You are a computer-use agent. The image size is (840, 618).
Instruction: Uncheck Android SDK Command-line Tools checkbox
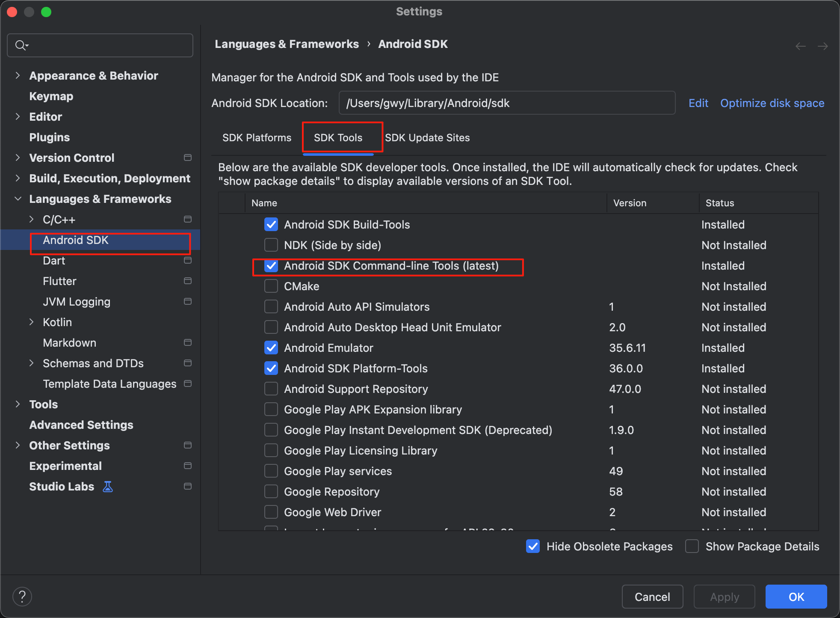tap(271, 265)
